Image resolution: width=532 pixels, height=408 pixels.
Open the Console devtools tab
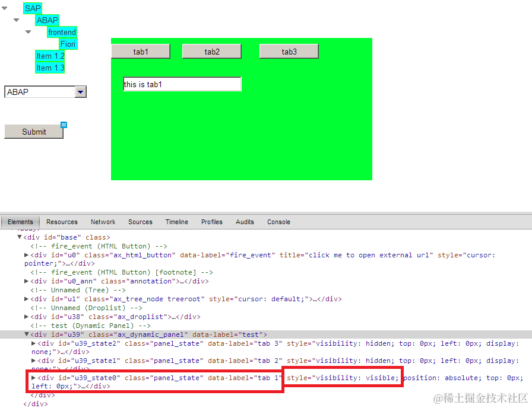coord(279,222)
